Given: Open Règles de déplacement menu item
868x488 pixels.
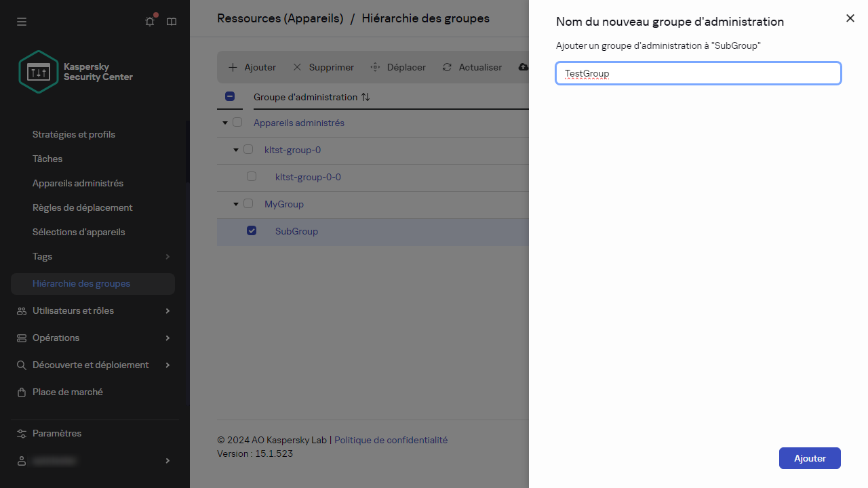Looking at the screenshot, I should 83,207.
